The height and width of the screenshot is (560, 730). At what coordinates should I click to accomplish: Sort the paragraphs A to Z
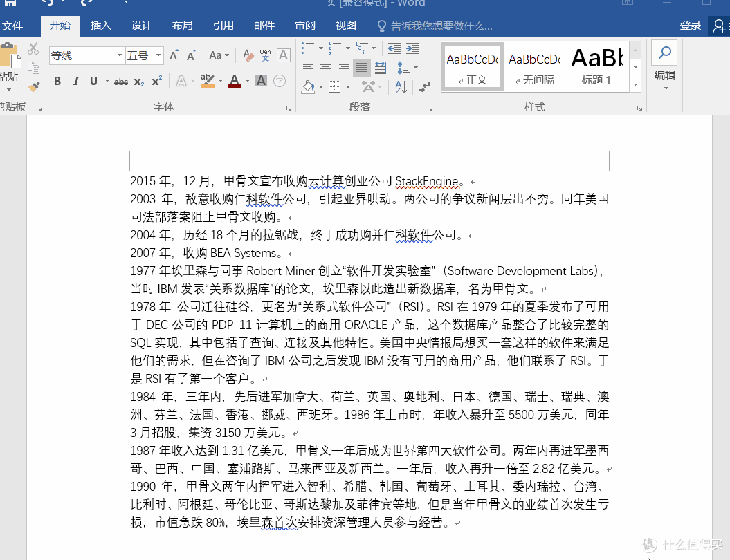(401, 86)
